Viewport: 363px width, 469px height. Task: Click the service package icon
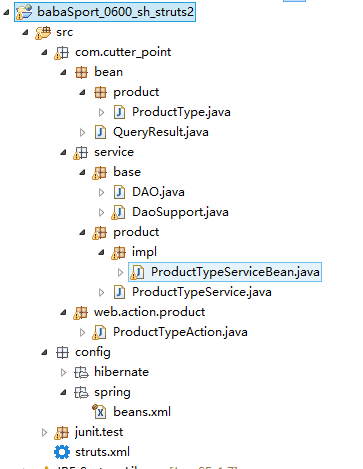tap(81, 153)
